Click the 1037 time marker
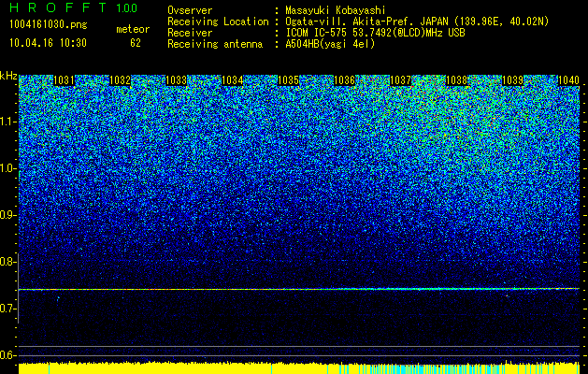This screenshot has width=588, height=374. click(400, 80)
